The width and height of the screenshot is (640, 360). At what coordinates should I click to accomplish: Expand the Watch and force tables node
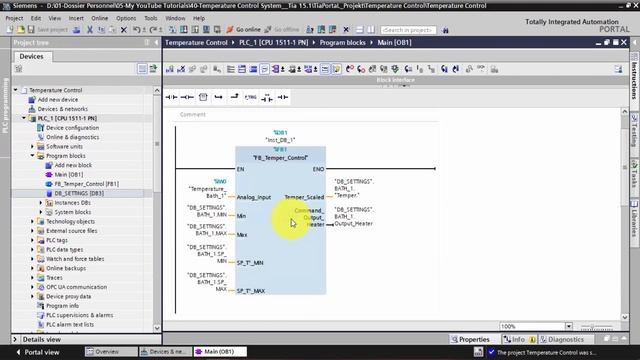tap(33, 259)
